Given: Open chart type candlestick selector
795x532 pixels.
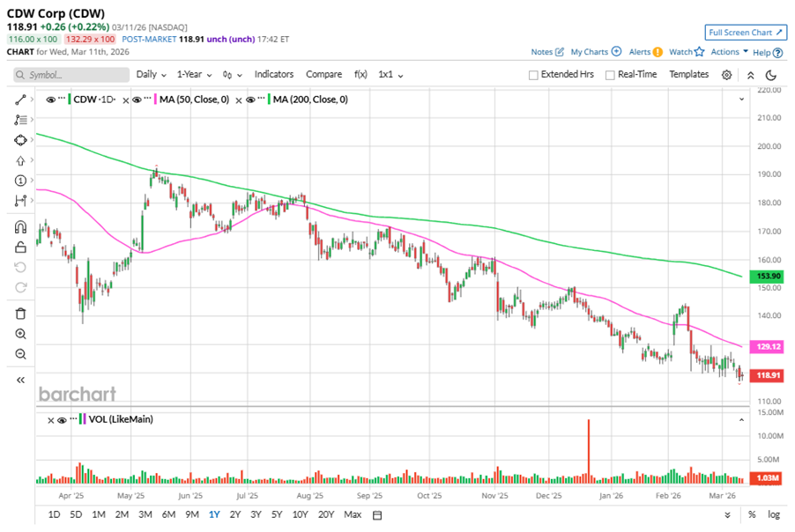Looking at the screenshot, I should coord(232,75).
